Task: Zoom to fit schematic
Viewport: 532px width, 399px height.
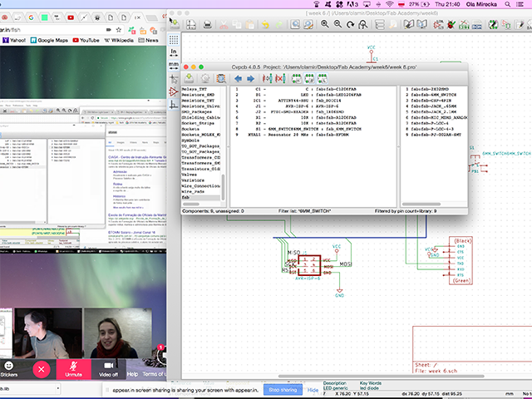Action: (x=363, y=24)
